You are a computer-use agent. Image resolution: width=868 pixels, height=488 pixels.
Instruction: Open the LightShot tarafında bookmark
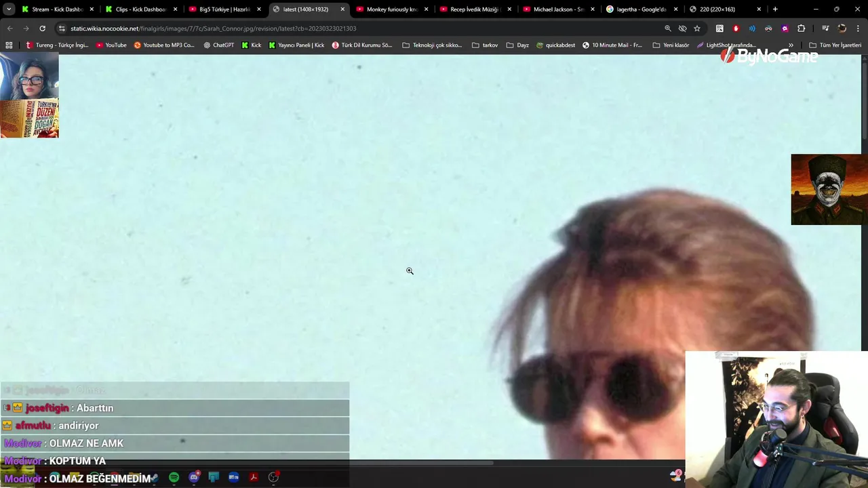[726, 45]
